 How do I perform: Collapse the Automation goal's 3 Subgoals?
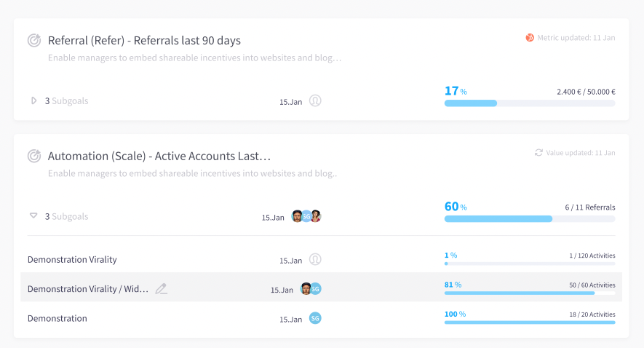click(33, 216)
